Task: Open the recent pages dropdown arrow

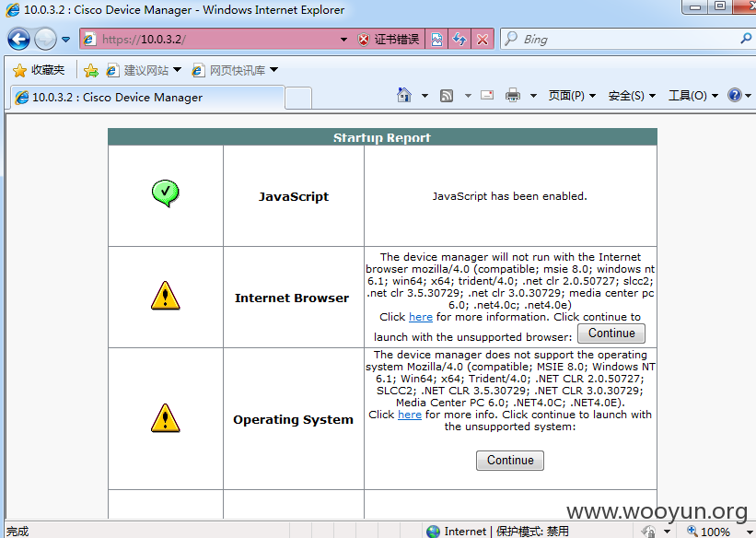Action: (65, 39)
